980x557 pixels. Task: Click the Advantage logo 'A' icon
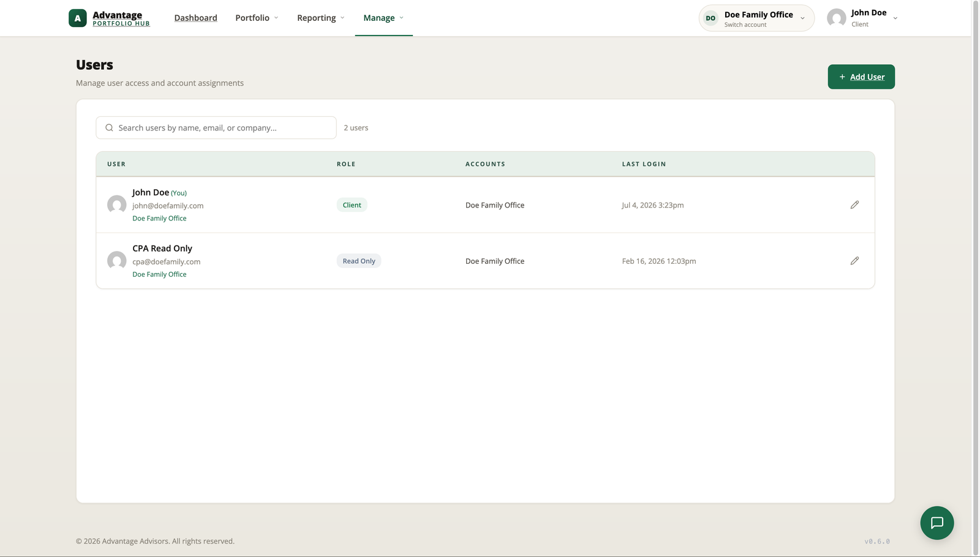tap(77, 18)
